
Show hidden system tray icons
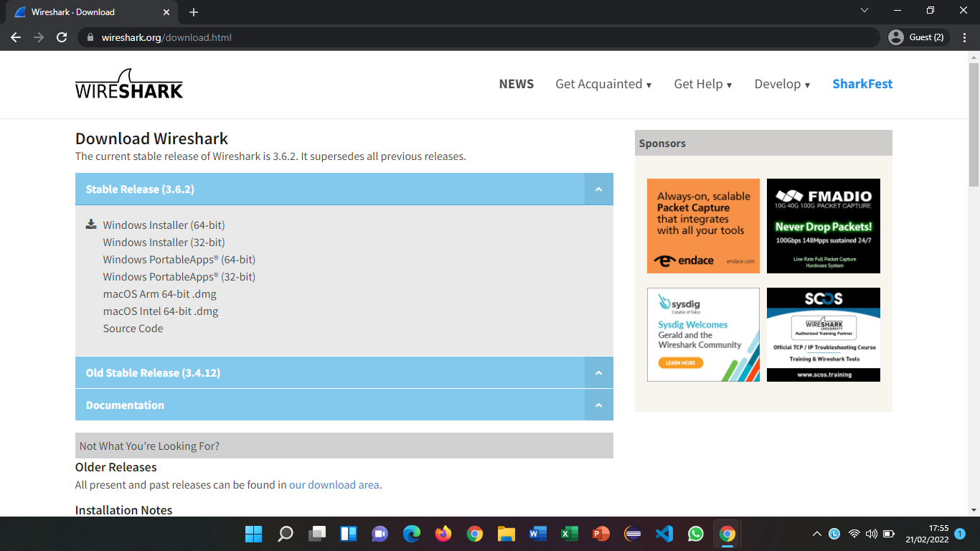tap(816, 534)
